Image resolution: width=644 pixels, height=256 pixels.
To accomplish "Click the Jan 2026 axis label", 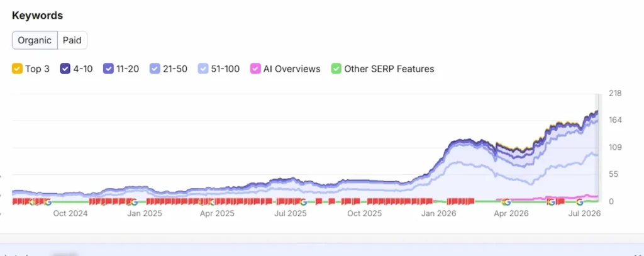I will pos(438,214).
